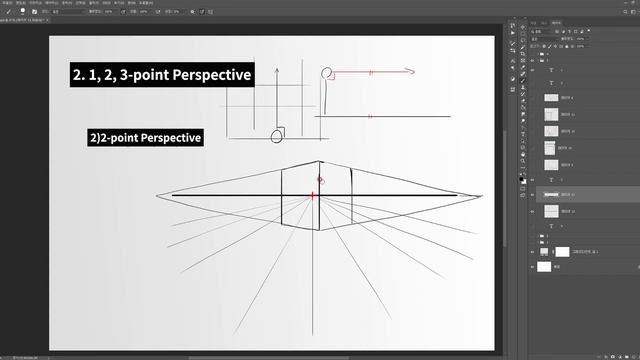The height and width of the screenshot is (360, 640).
Task: Select the white layer mask thumbnail on fill layer
Action: (x=562, y=252)
